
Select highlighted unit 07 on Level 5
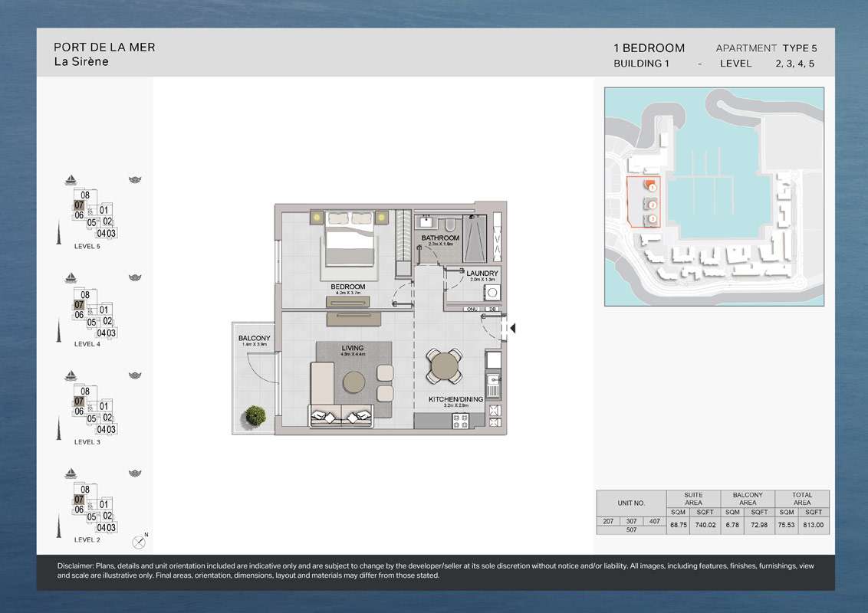[79, 205]
